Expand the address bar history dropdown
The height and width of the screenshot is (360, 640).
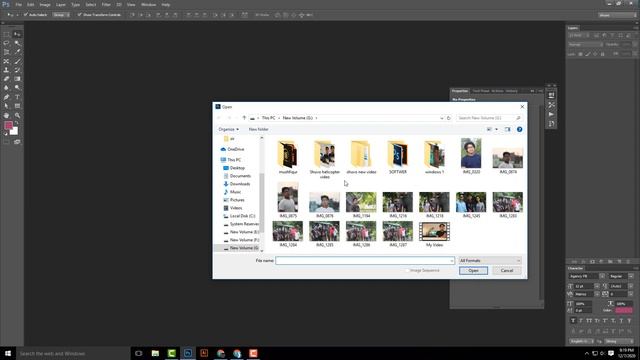442,118
